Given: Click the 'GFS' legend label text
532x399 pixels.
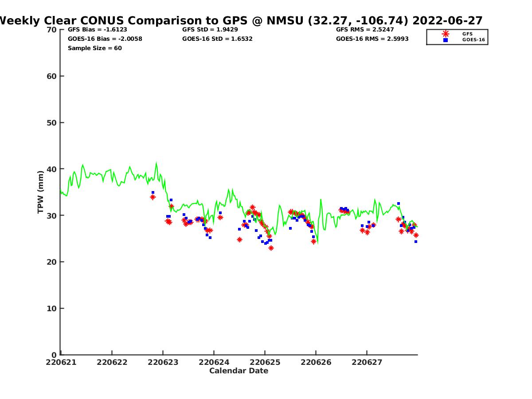Looking at the screenshot, I should pyautogui.click(x=467, y=34).
